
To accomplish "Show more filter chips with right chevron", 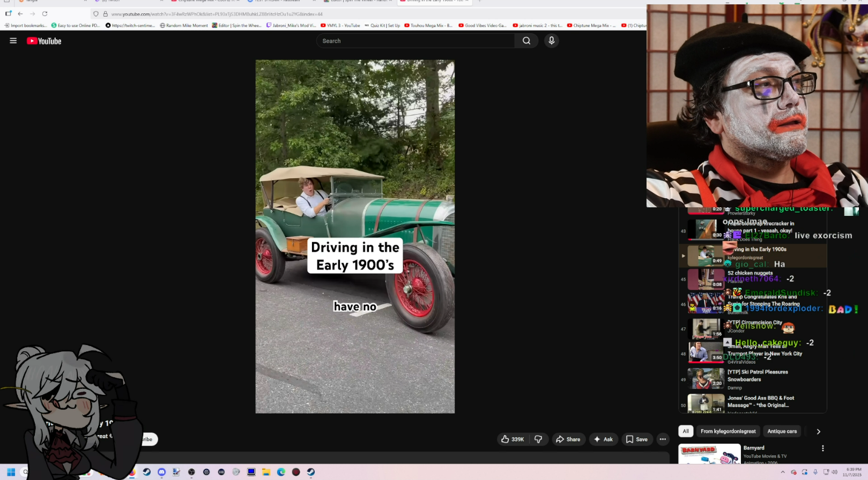I will tap(818, 431).
